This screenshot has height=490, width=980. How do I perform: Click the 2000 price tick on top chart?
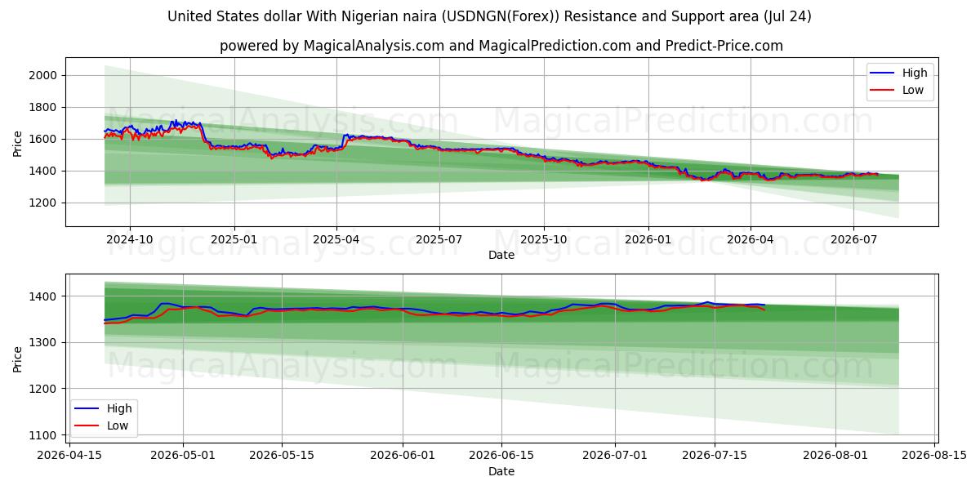point(44,75)
